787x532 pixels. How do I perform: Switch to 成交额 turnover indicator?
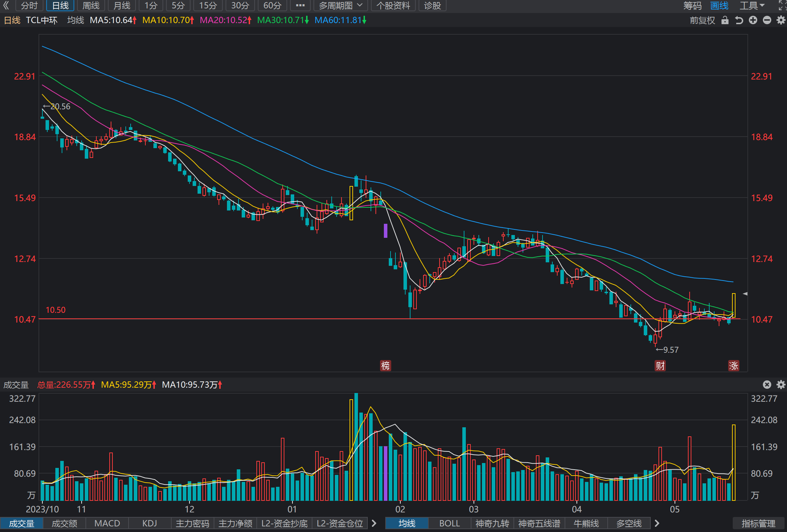(x=64, y=523)
